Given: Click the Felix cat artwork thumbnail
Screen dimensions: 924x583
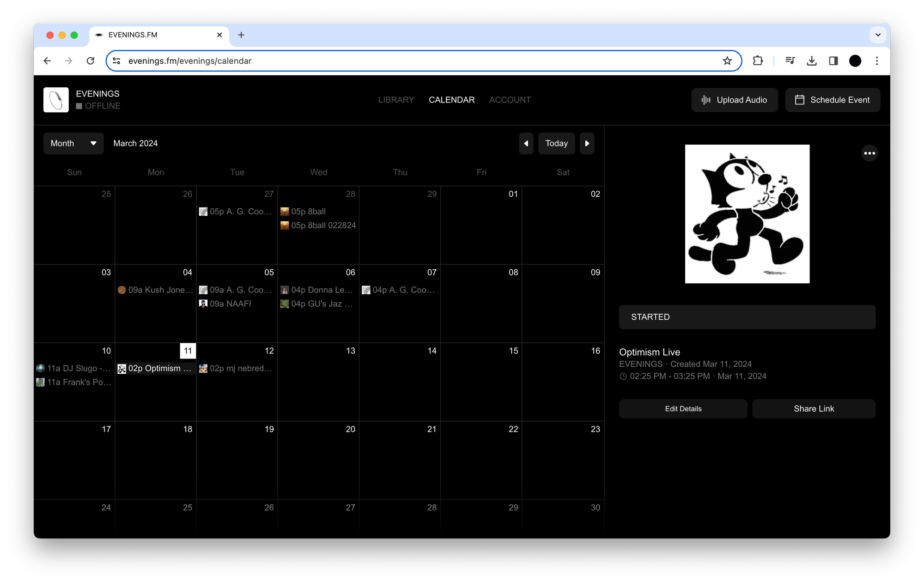Looking at the screenshot, I should [x=747, y=214].
